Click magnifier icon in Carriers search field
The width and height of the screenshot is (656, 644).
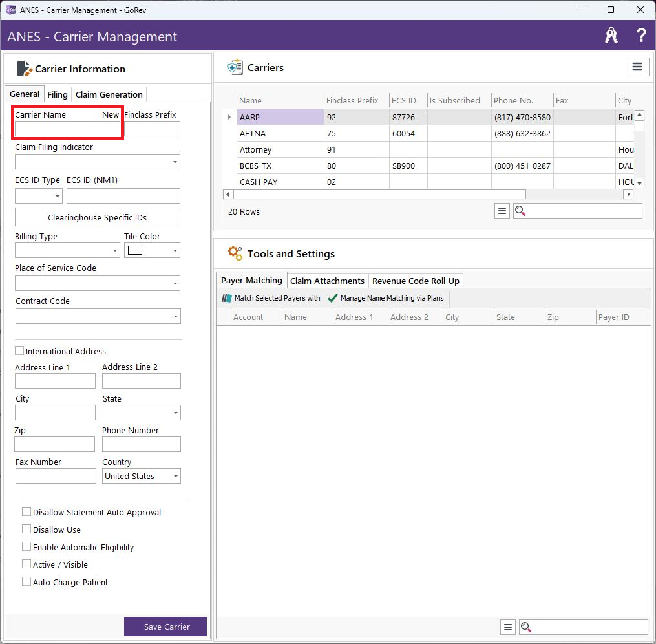(521, 211)
